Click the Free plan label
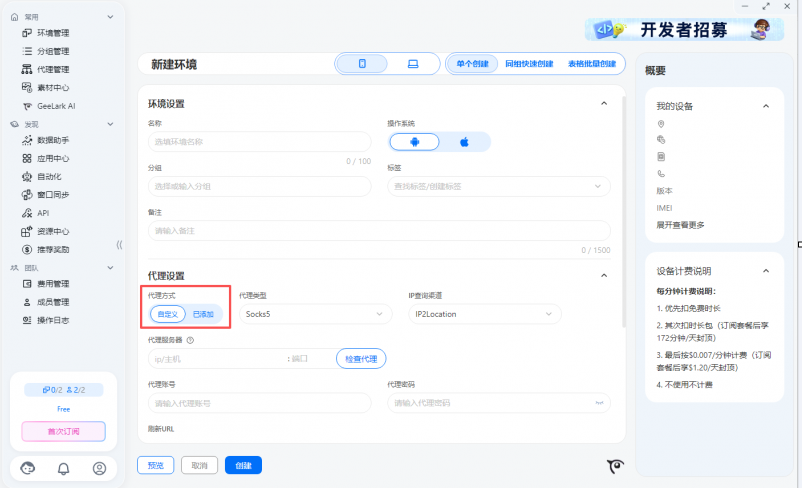Image resolution: width=802 pixels, height=488 pixels. click(x=63, y=409)
